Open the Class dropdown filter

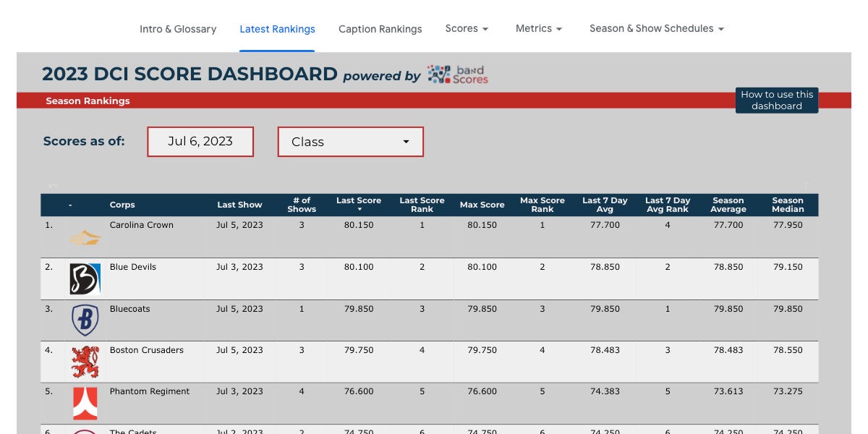click(351, 142)
